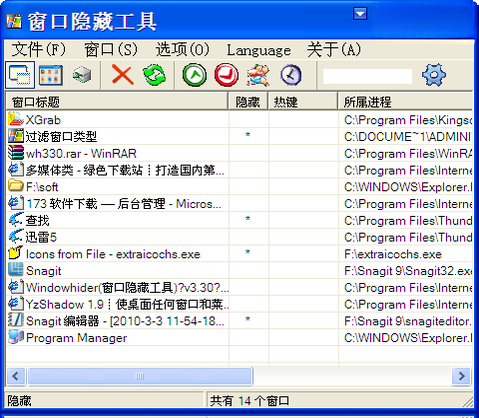479x418 pixels.
Task: Click the F:\Snagit 9\Snagit32.exe process path
Action: click(408, 271)
